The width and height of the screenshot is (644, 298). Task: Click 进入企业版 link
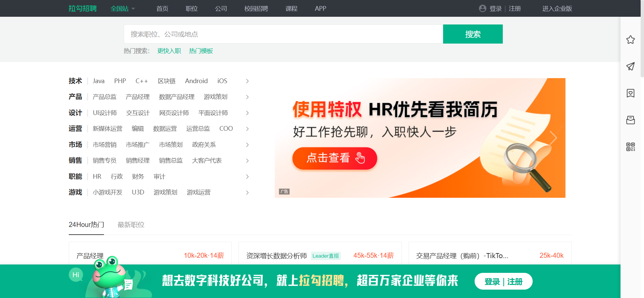[x=557, y=8]
